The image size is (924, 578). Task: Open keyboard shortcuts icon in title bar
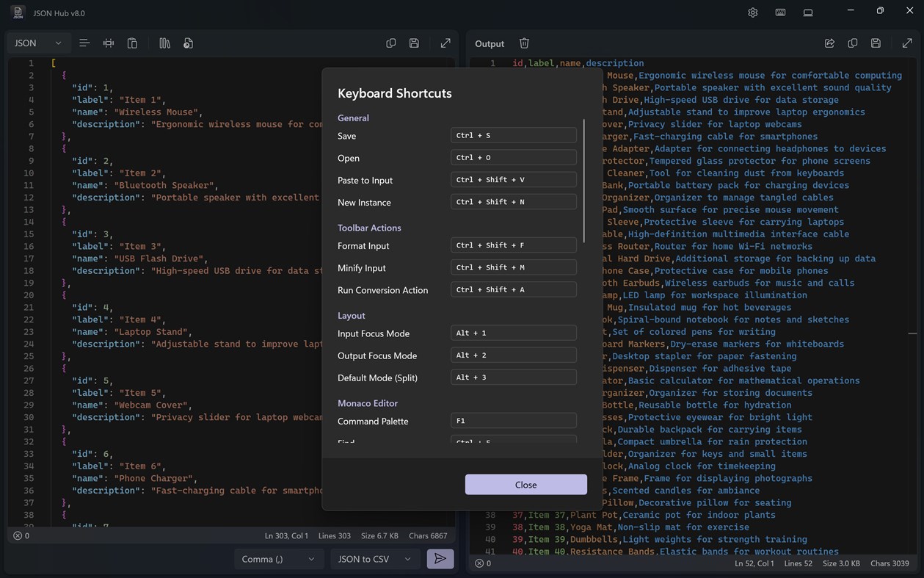point(780,12)
